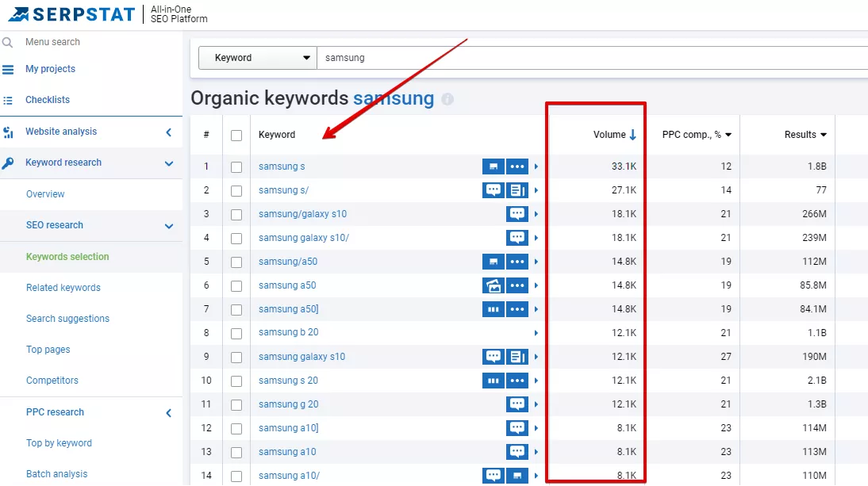Click the carousel icon for samsung a50]
Screen dimensions: 868x486
[x=494, y=309]
